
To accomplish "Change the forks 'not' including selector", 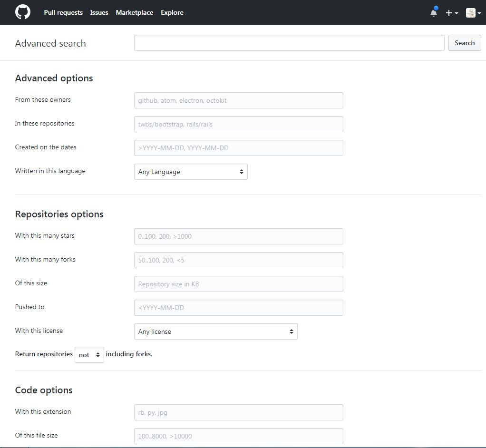I will (89, 355).
